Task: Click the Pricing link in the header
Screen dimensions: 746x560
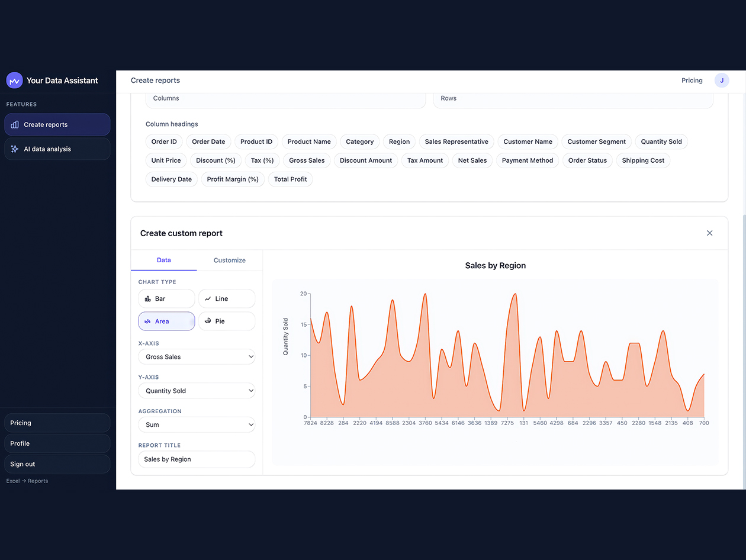Action: click(692, 80)
